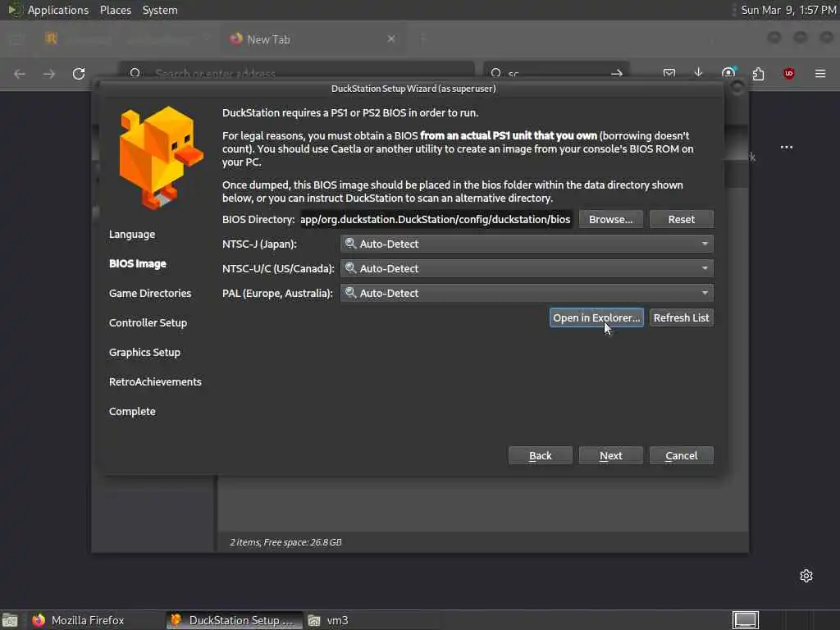Proceed with the Next button
Viewport: 840px width, 630px height.
610,455
